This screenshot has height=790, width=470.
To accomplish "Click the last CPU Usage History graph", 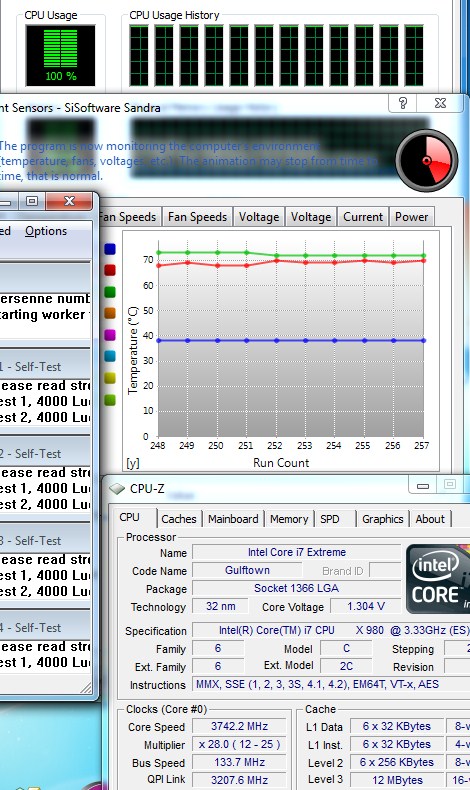I will pyautogui.click(x=414, y=55).
